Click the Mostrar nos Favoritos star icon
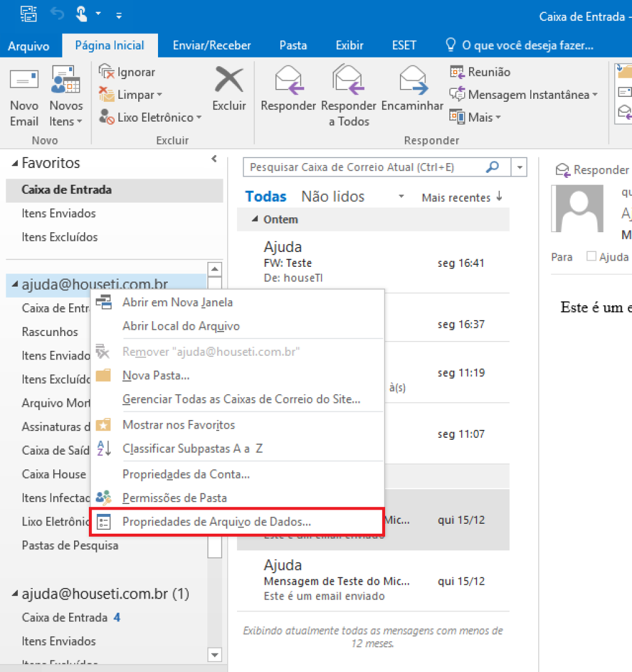 point(103,425)
